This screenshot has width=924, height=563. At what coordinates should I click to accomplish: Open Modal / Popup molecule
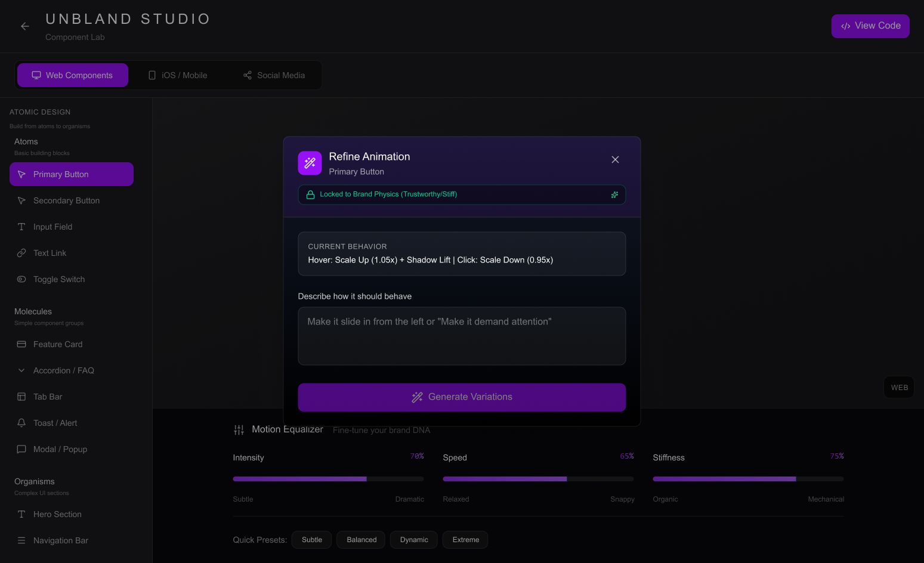tap(72, 449)
